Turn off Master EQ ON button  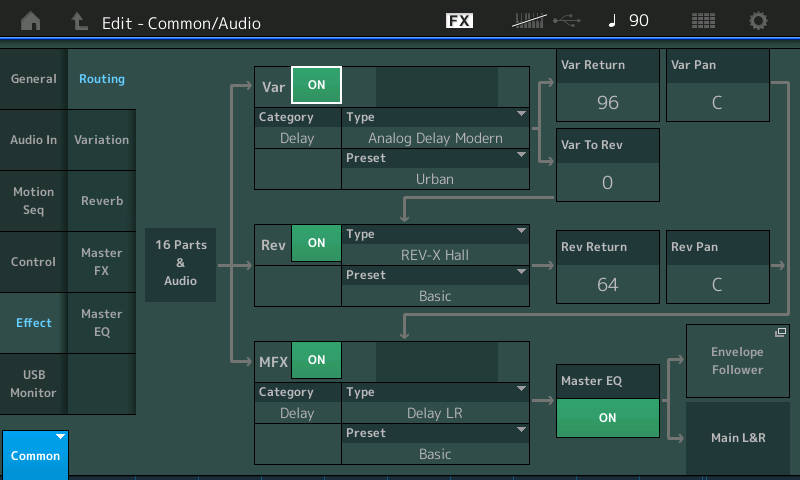pyautogui.click(x=607, y=418)
